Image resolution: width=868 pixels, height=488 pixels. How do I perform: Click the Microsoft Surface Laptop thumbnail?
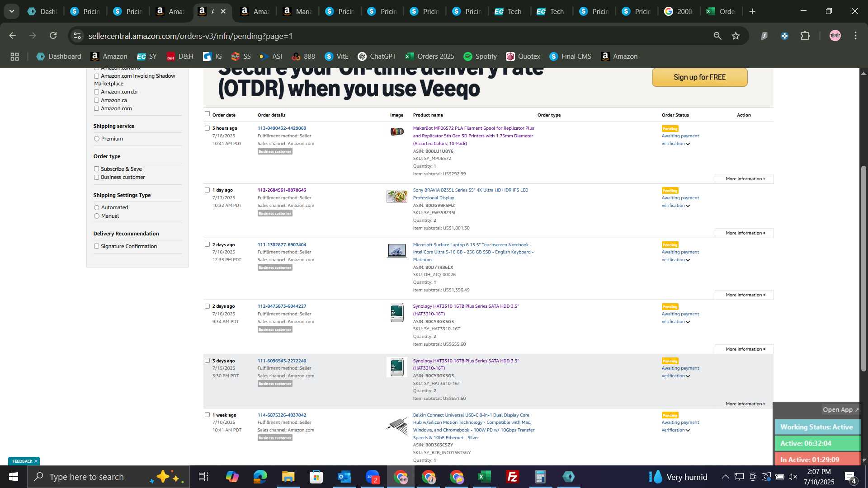tap(396, 250)
